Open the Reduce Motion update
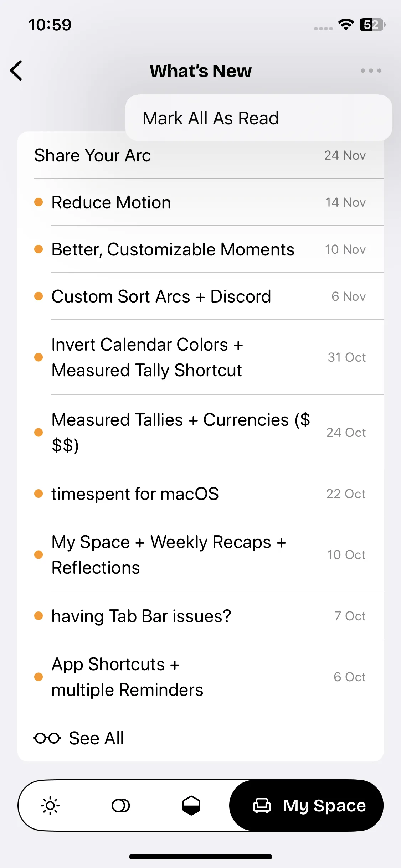401x868 pixels. 111,202
